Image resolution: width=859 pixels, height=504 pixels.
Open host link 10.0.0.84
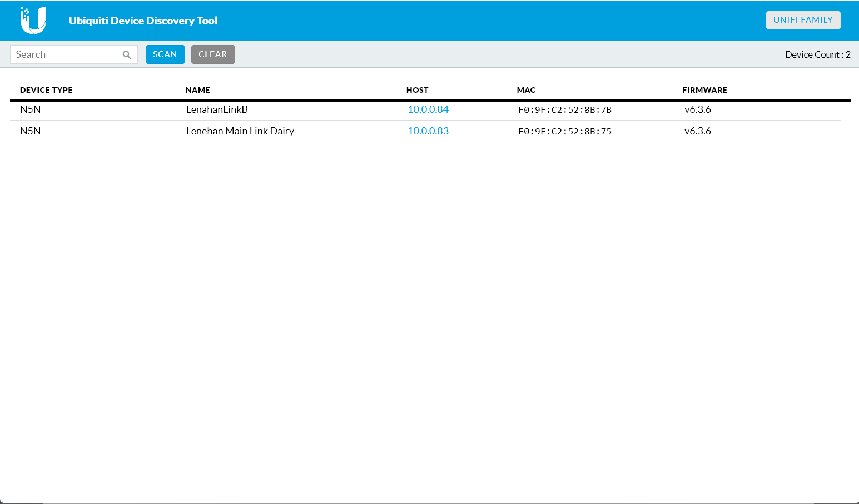pyautogui.click(x=428, y=109)
